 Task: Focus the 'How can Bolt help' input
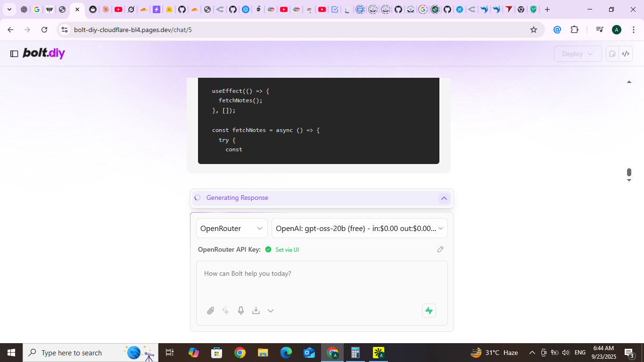[x=322, y=280]
